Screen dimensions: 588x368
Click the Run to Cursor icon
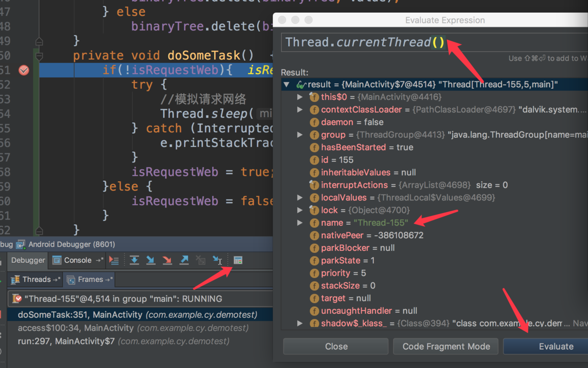[x=218, y=260]
